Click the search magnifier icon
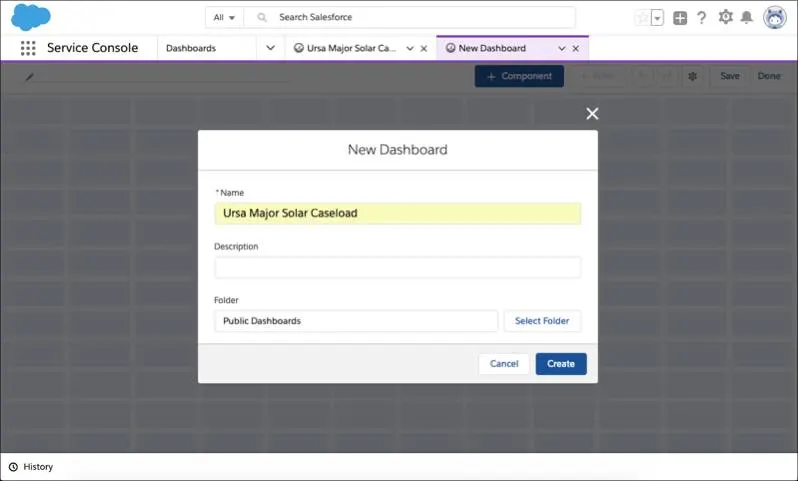The width and height of the screenshot is (798, 481). [262, 17]
